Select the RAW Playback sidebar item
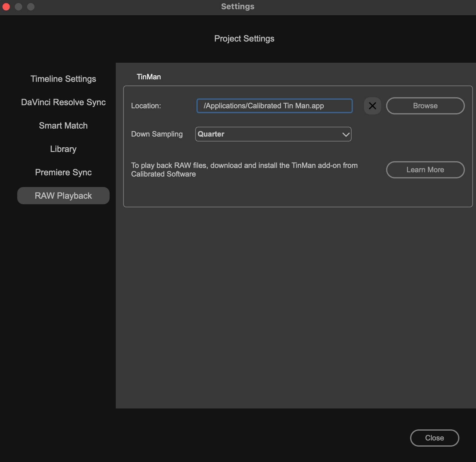Viewport: 476px width, 462px height. tap(63, 196)
